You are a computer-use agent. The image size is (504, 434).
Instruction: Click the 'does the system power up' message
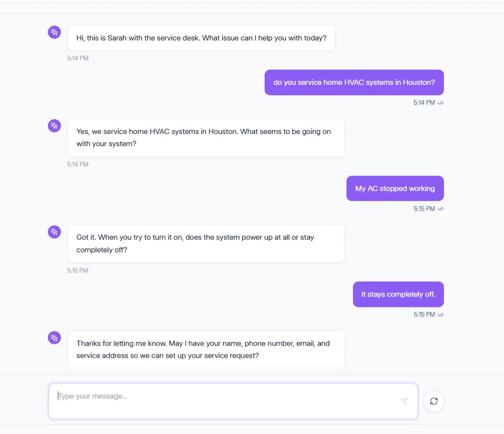coord(205,244)
